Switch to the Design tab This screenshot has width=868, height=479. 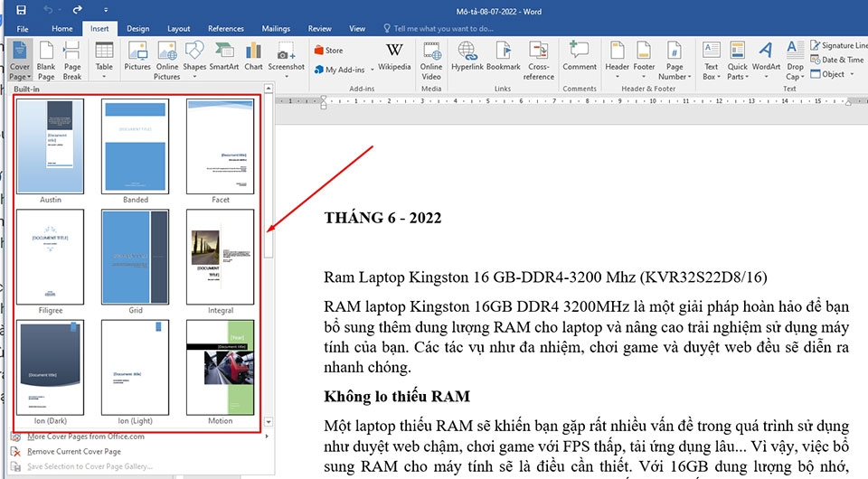point(137,29)
